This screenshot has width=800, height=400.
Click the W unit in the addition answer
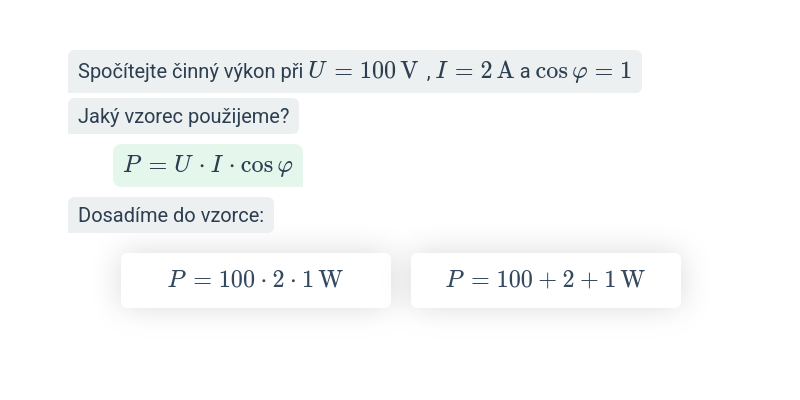(x=632, y=280)
